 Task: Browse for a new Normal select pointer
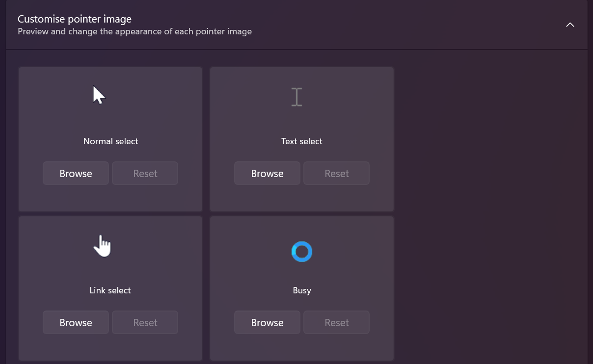point(76,174)
